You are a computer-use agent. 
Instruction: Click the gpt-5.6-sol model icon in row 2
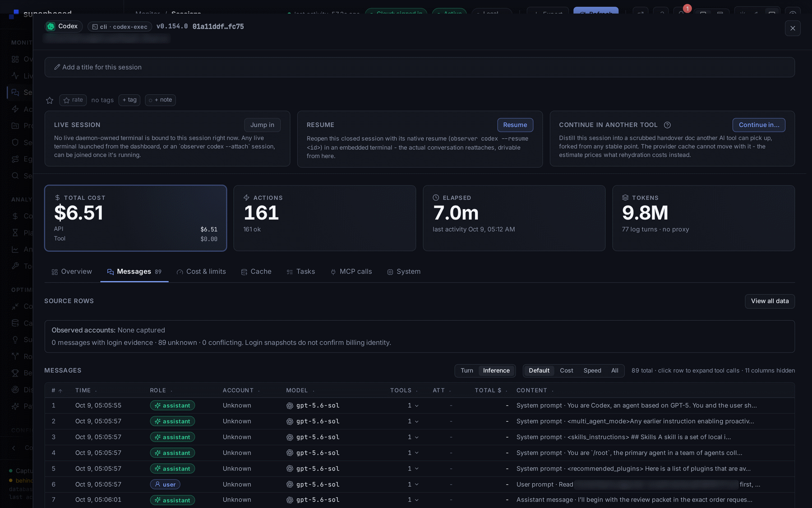(x=290, y=421)
